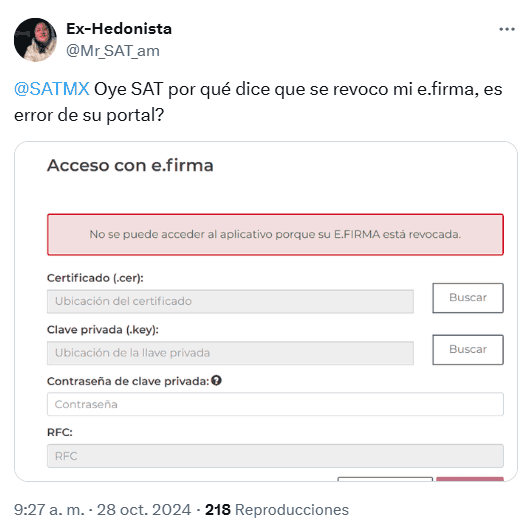532x525 pixels.
Task: Focus the Contraseña password input field
Action: [x=275, y=404]
